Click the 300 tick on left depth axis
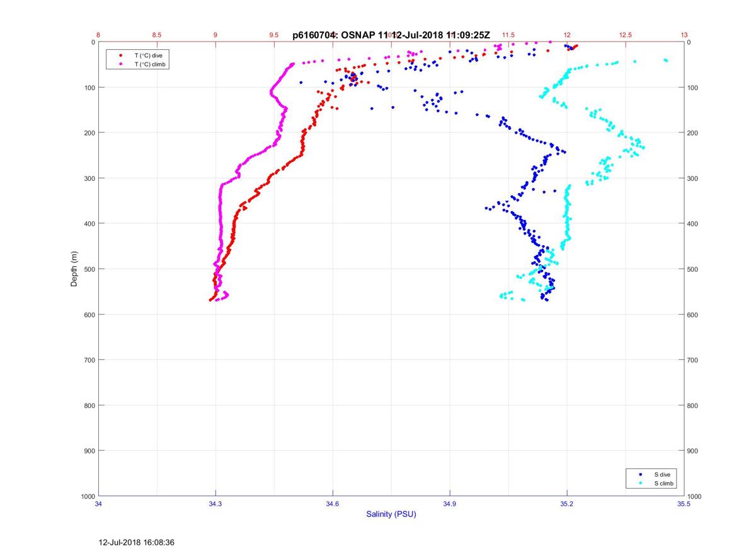The image size is (756, 558). click(x=90, y=178)
